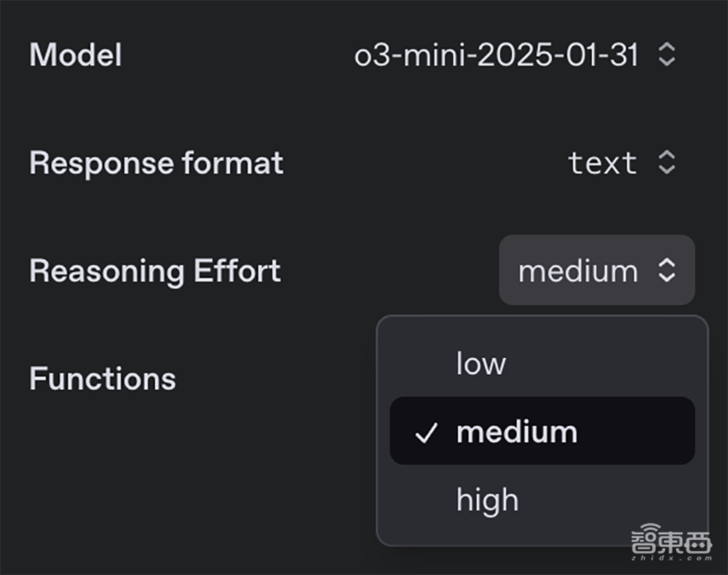This screenshot has width=728, height=575.
Task: Choose the "low" reasoning effort option
Action: click(480, 363)
